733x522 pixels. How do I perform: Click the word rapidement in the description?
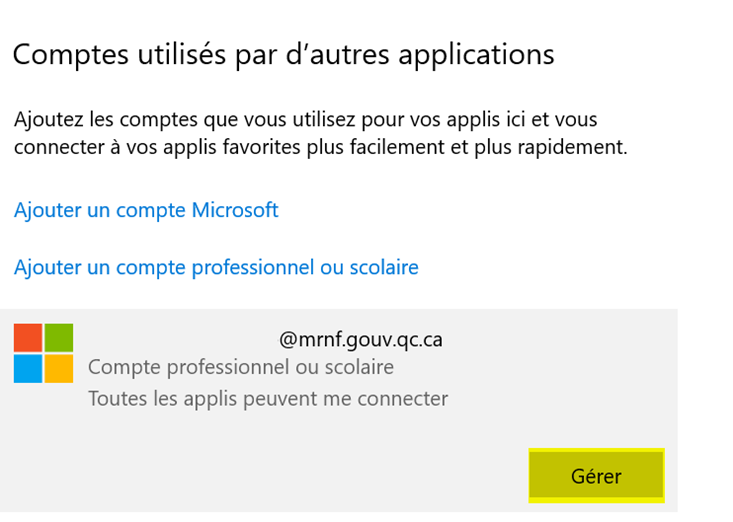(574, 148)
